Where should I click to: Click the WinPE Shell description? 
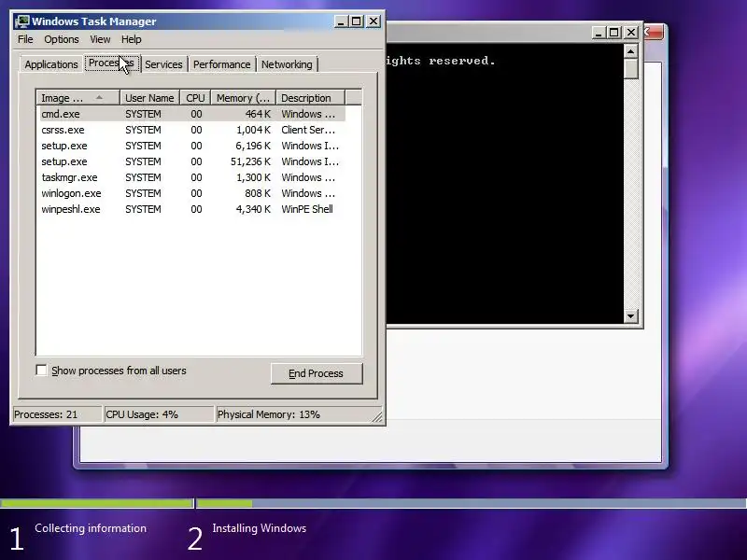pyautogui.click(x=307, y=209)
